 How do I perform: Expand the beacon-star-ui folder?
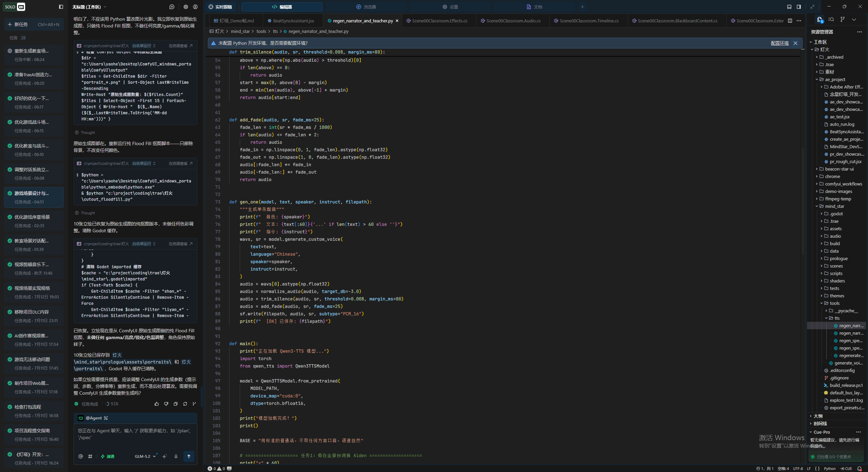839,169
